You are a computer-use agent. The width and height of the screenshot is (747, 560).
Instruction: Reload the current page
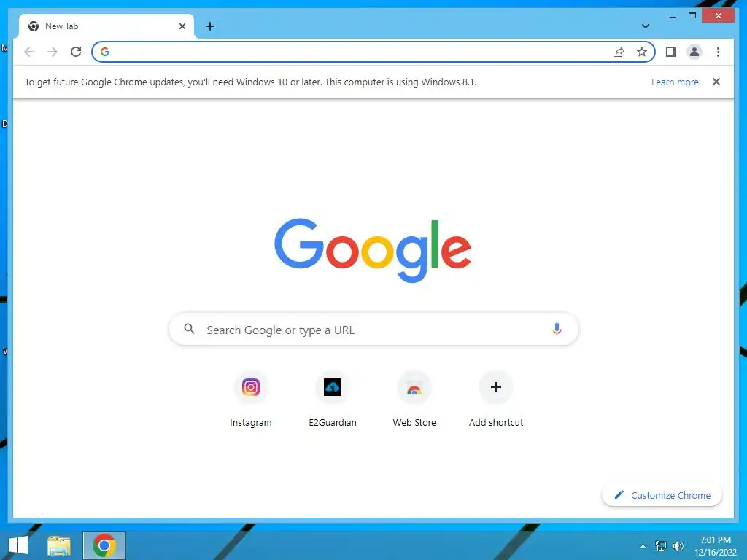[x=76, y=52]
